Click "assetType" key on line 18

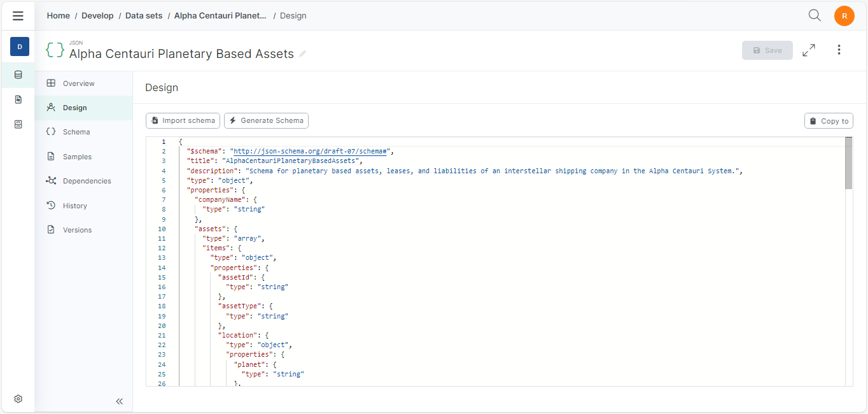[239, 306]
